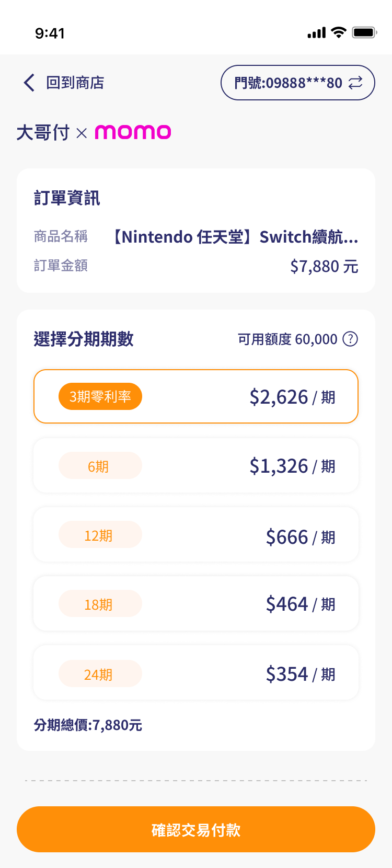Tap the 可用額度 60,000 credit limit text

(x=287, y=339)
